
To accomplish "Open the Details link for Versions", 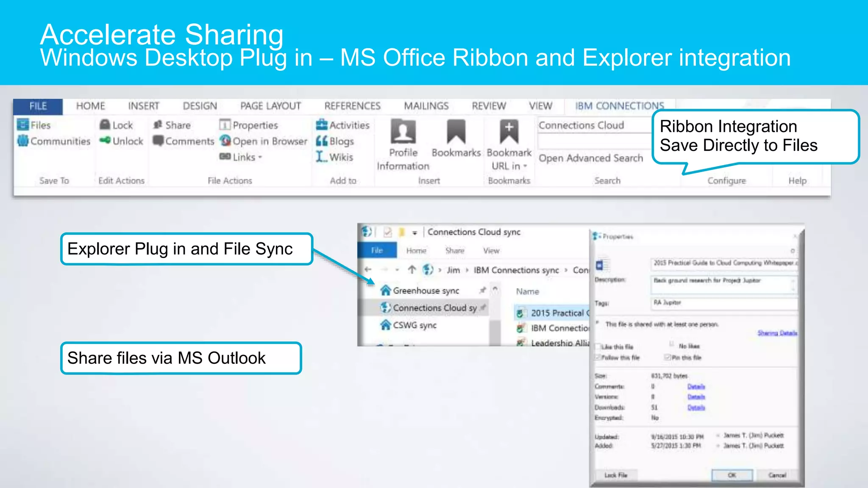I will 696,397.
